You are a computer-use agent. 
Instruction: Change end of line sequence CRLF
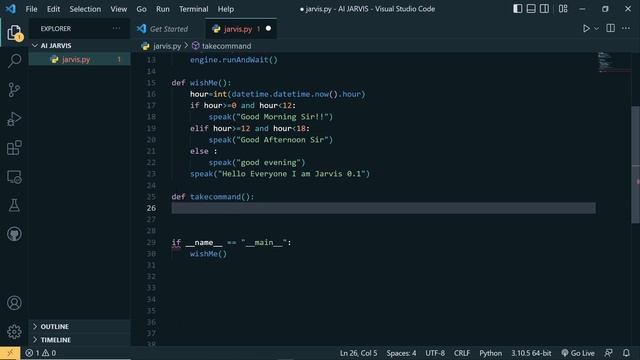click(x=462, y=353)
